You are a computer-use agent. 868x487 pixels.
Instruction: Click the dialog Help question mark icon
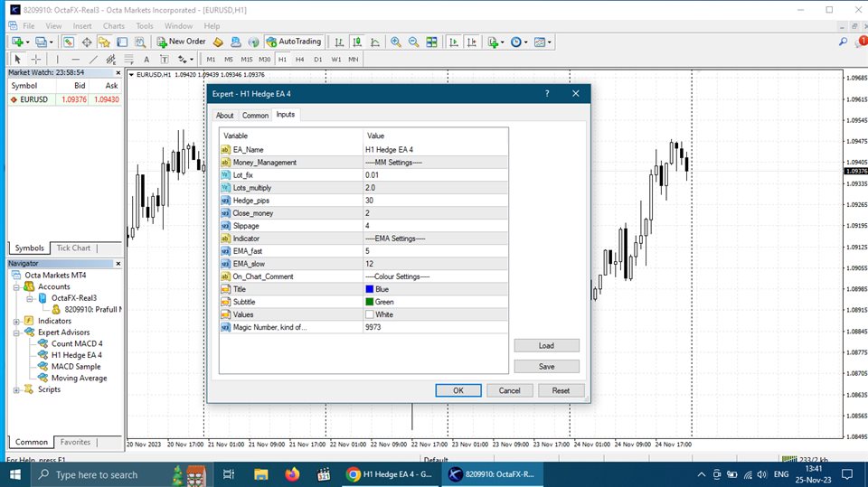click(547, 93)
